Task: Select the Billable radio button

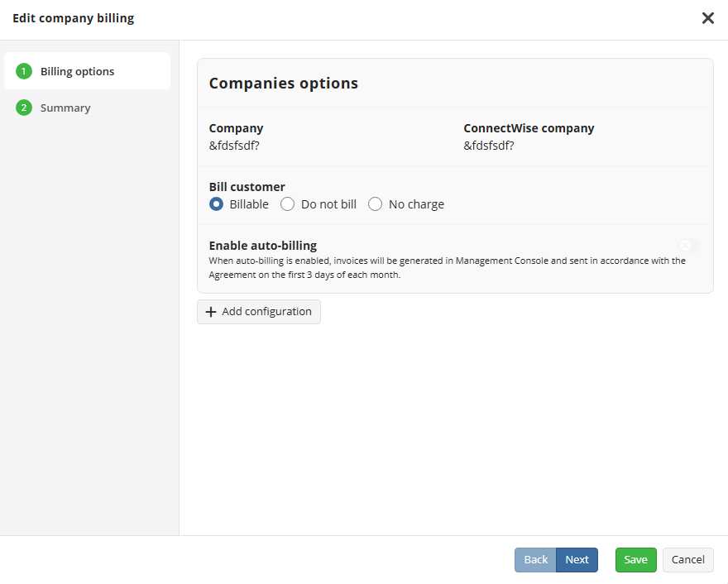Action: 217,204
